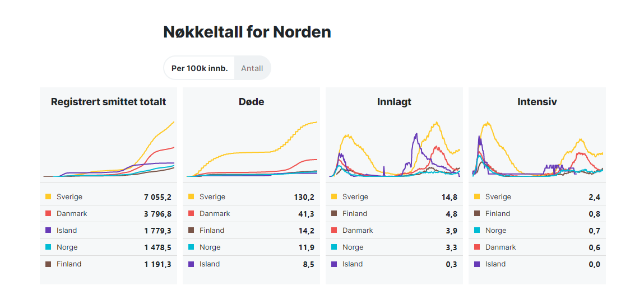Image resolution: width=644 pixels, height=295 pixels.
Task: Click the purple Island swatch under Innlagt
Action: [x=334, y=264]
